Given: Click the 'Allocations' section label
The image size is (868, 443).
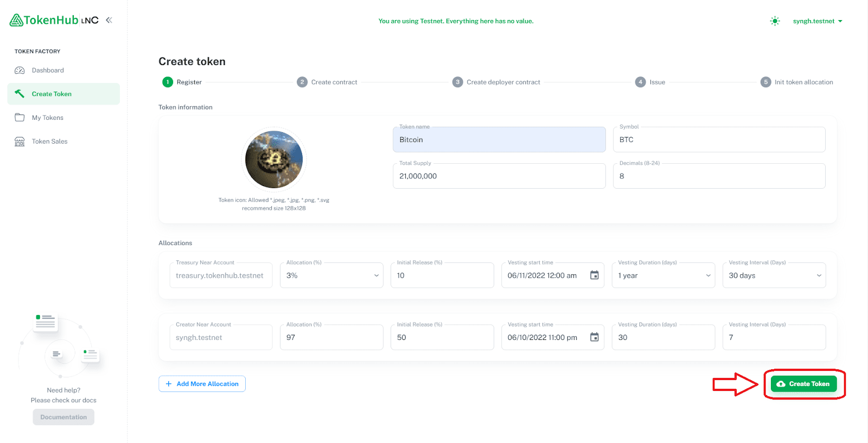Looking at the screenshot, I should (175, 243).
